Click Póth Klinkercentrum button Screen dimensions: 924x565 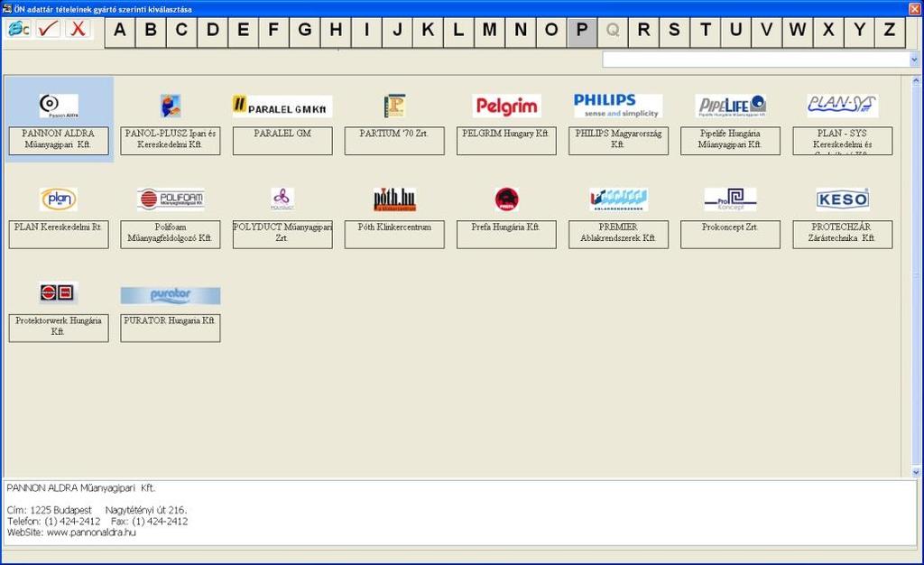pos(394,235)
